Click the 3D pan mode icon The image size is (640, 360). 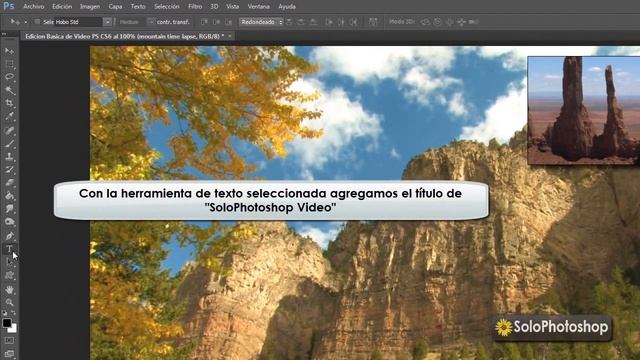point(449,22)
